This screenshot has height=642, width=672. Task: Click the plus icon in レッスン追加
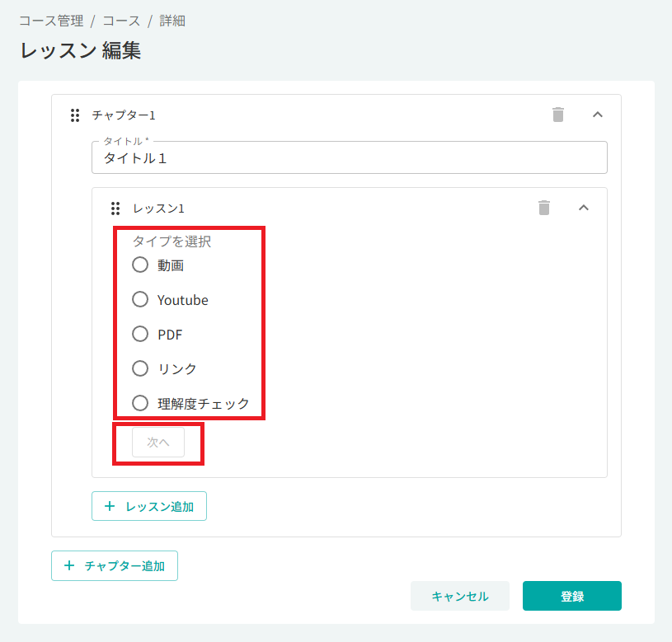point(110,506)
